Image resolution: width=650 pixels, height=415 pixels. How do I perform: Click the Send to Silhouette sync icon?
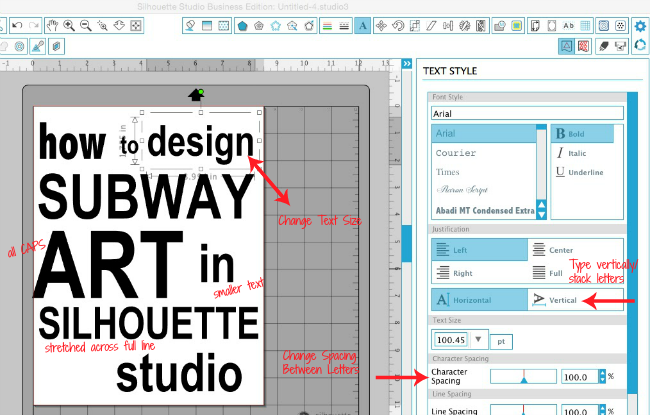tap(640, 45)
